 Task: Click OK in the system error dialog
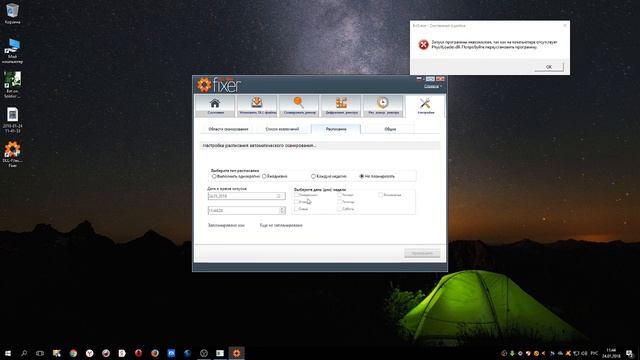pyautogui.click(x=549, y=67)
